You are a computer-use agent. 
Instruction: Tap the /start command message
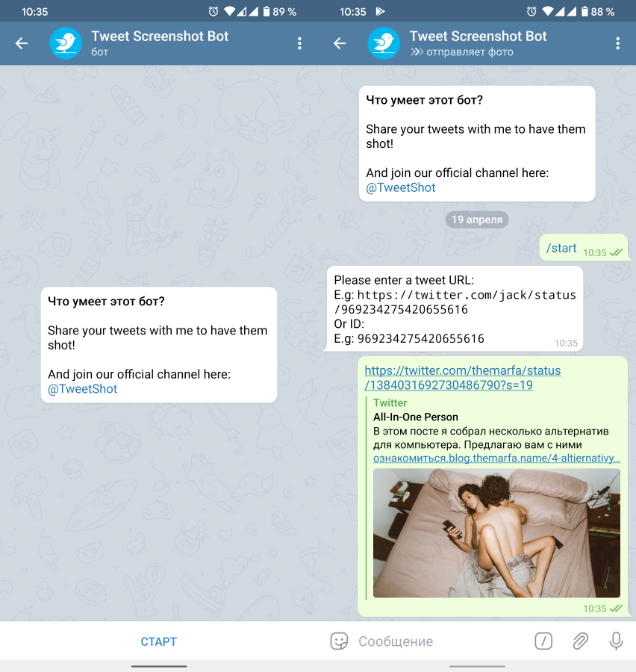pyautogui.click(x=561, y=248)
